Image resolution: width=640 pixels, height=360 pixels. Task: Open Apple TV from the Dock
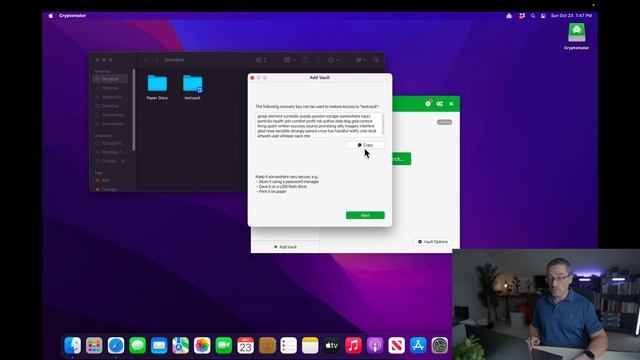(x=332, y=346)
